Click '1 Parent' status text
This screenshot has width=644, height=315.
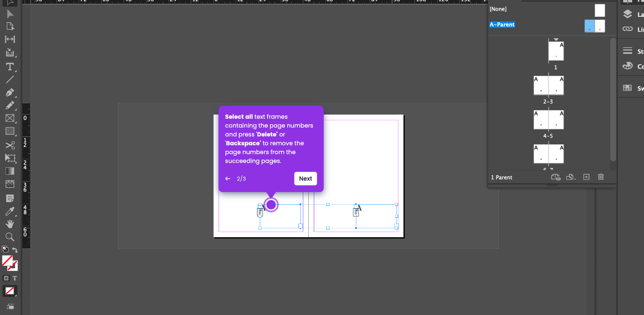[x=502, y=177]
